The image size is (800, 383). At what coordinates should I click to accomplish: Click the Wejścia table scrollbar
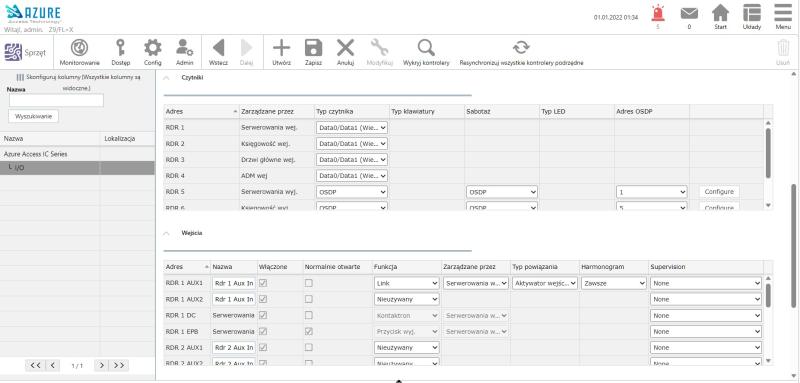point(768,296)
